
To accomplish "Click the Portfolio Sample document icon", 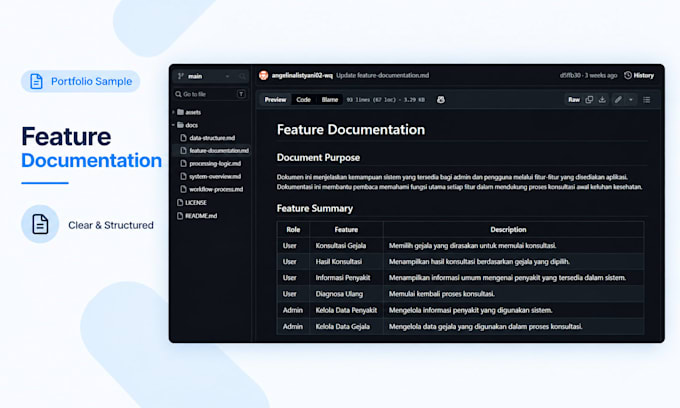I will (x=36, y=82).
